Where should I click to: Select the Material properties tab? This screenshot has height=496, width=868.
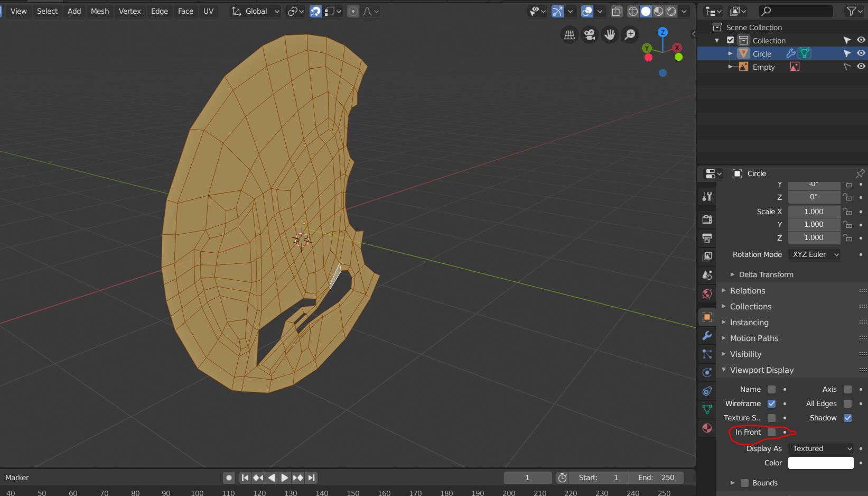(x=707, y=428)
